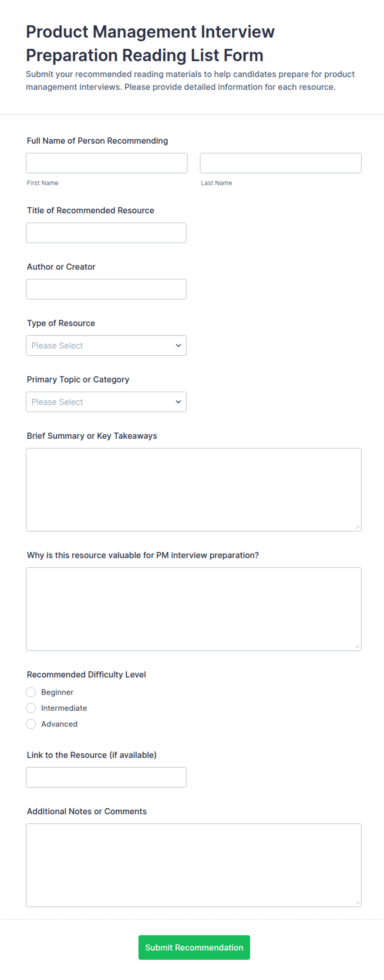The width and height of the screenshot is (384, 980).
Task: Click the Additional Notes or Comments textarea
Action: [x=194, y=865]
